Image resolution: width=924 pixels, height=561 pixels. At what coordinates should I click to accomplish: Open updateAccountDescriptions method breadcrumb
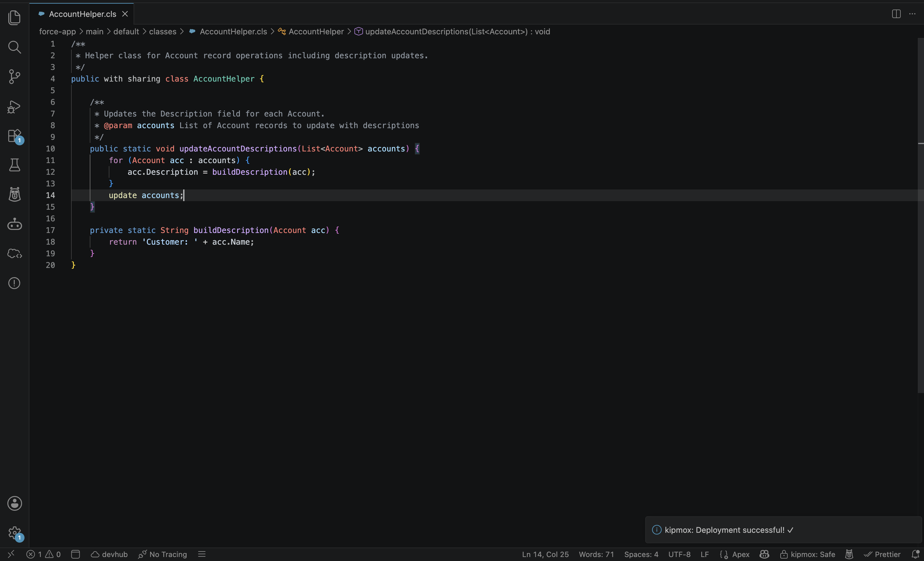pos(452,32)
